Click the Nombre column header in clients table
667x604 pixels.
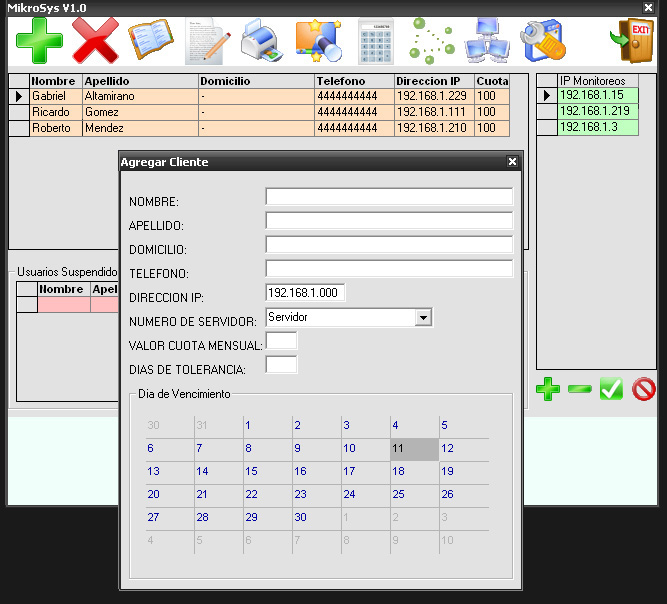(56, 81)
